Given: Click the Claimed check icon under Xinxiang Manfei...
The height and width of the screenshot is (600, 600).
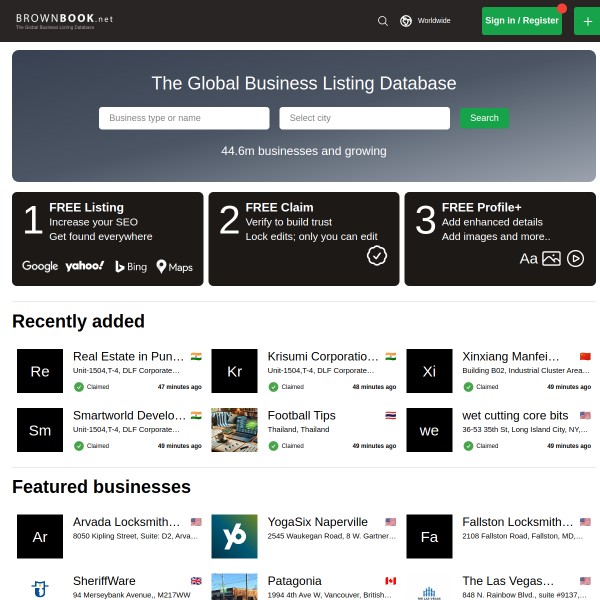Looking at the screenshot, I should (x=468, y=387).
